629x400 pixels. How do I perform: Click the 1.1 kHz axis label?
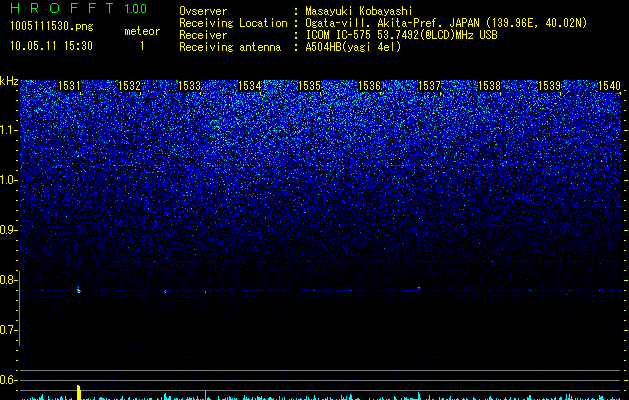coord(9,130)
